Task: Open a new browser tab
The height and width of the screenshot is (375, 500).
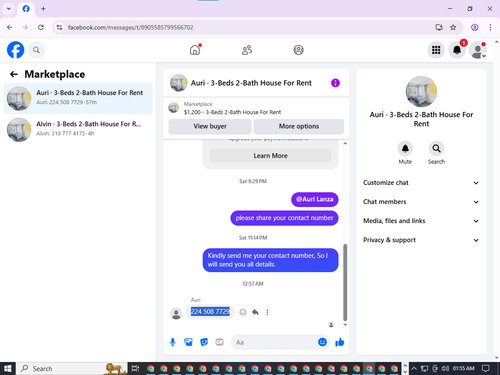Action: 43,9
